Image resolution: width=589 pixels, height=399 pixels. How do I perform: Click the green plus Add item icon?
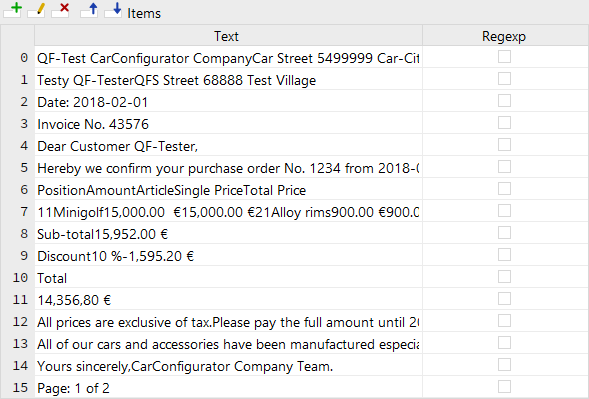12,10
